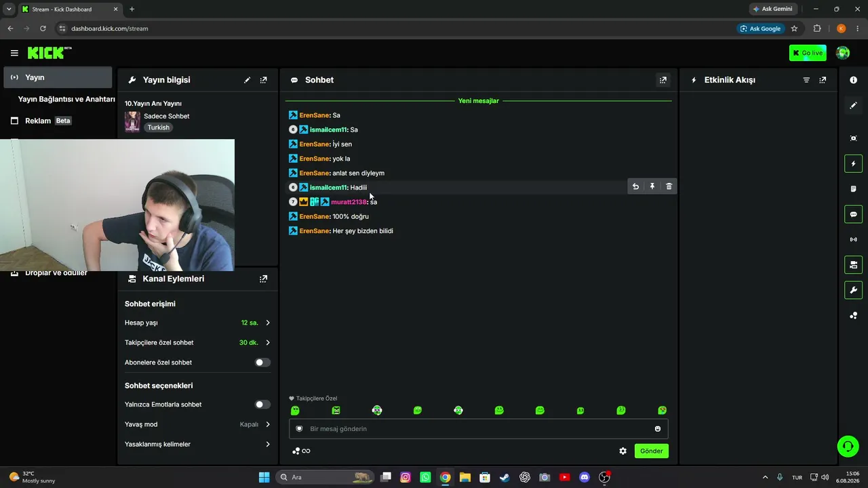Click the Gönder send button
This screenshot has height=488, width=868.
[x=652, y=451]
